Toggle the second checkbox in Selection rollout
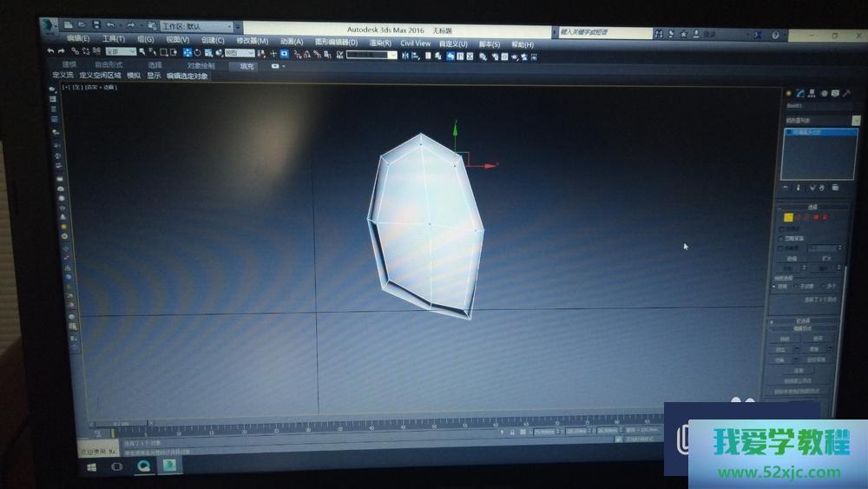This screenshot has width=868, height=489. pos(781,238)
